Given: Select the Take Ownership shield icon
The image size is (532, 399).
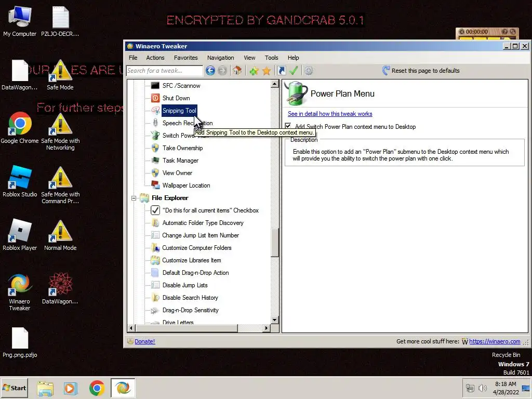Looking at the screenshot, I should [155, 148].
